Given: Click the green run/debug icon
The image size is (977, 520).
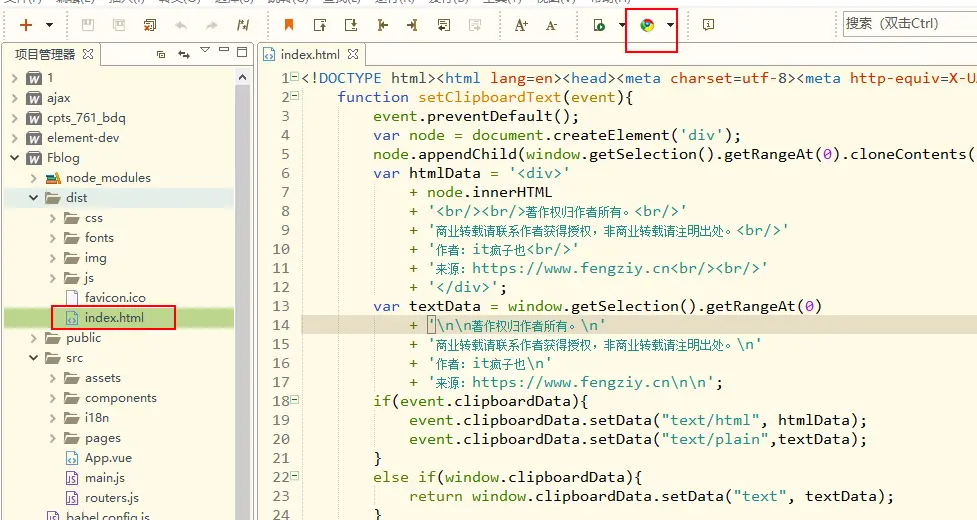Looking at the screenshot, I should (x=599, y=25).
